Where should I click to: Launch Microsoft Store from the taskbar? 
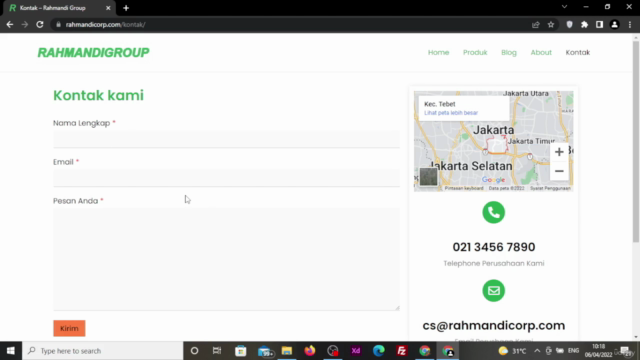coord(240,351)
